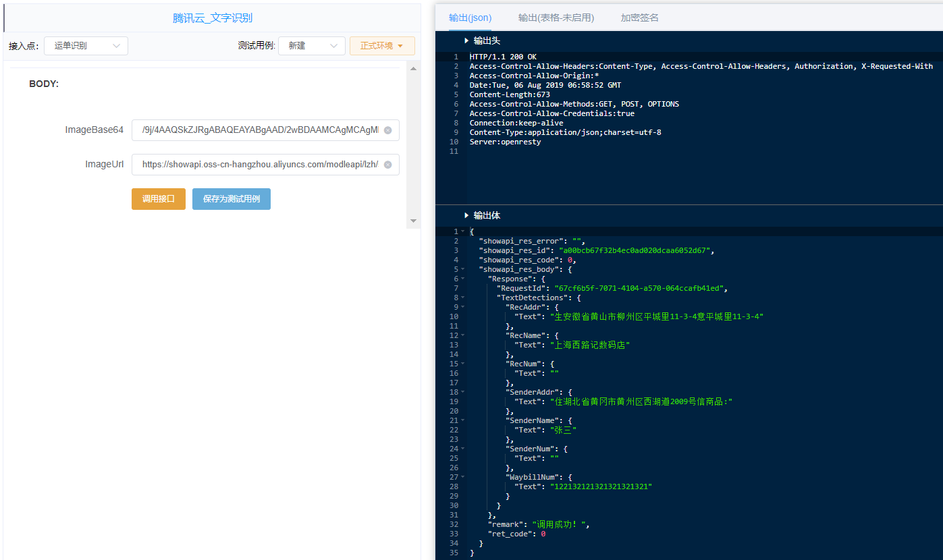The image size is (943, 560).
Task: Clear the ImageUrl field with its X icon
Action: (388, 165)
